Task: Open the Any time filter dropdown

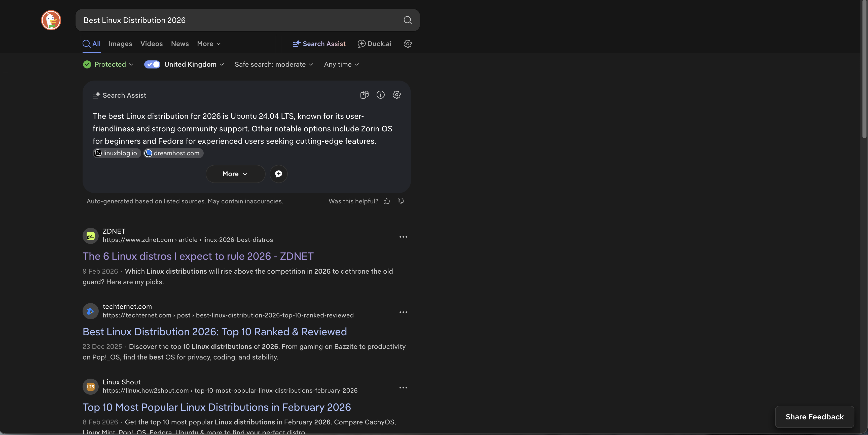Action: 341,64
